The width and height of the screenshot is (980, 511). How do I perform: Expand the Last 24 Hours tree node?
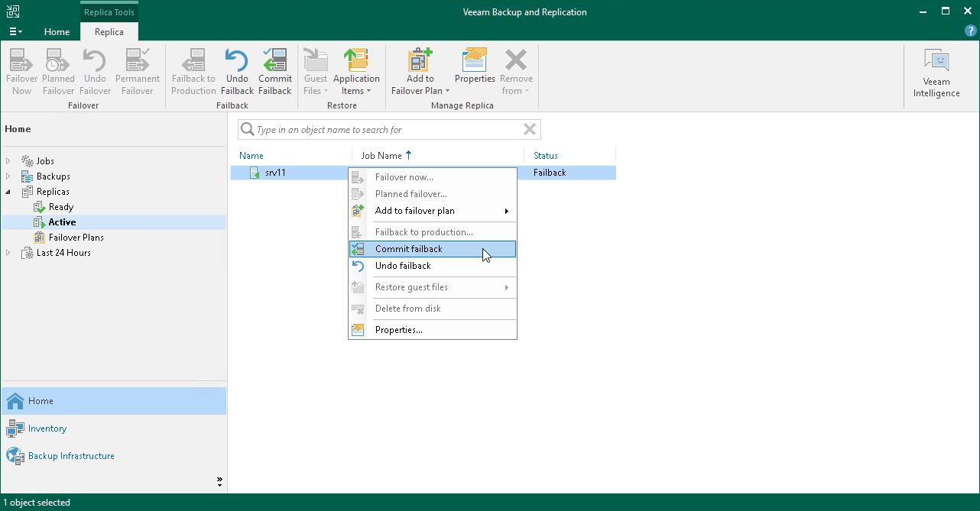[8, 253]
